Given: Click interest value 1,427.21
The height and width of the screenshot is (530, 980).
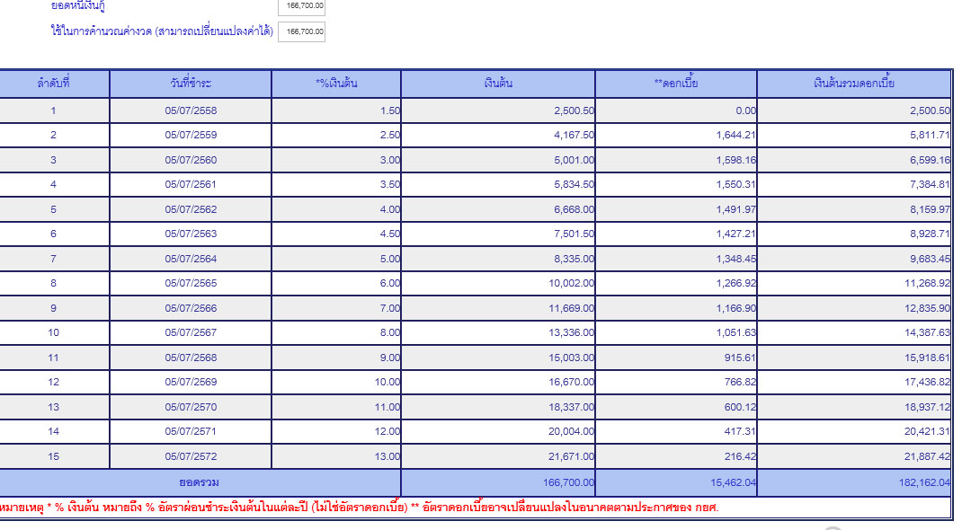Looking at the screenshot, I should coord(735,234).
